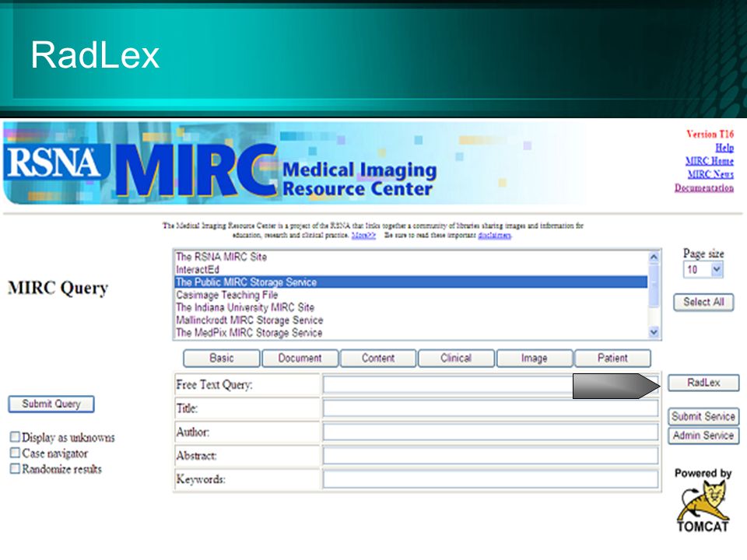Click the server list scroll down arrow
747x560 pixels.
654,332
